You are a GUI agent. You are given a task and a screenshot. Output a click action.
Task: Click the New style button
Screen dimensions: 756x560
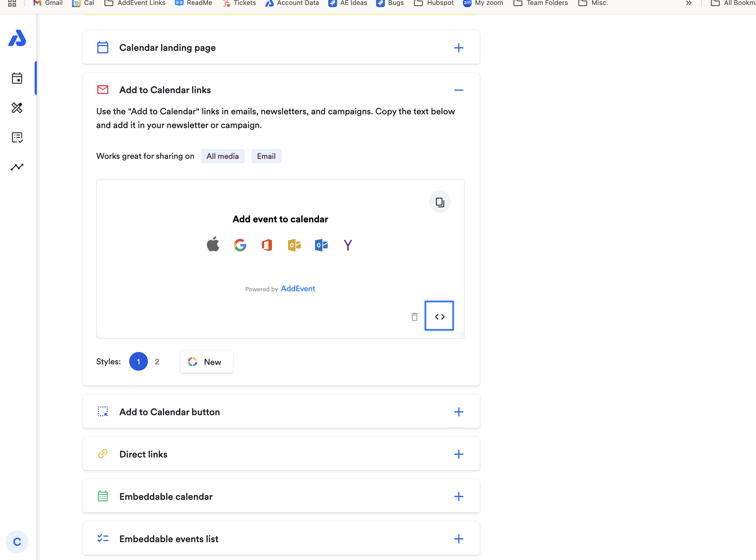click(206, 362)
